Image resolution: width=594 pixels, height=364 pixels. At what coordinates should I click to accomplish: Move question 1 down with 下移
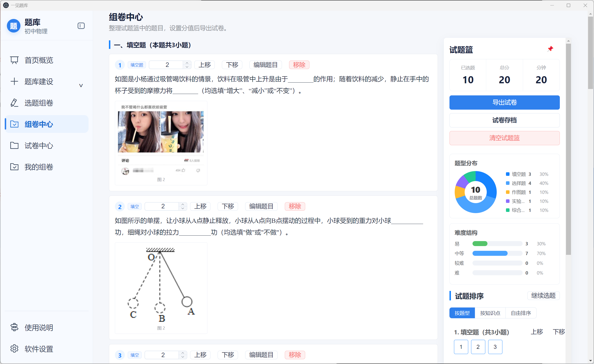(x=232, y=65)
